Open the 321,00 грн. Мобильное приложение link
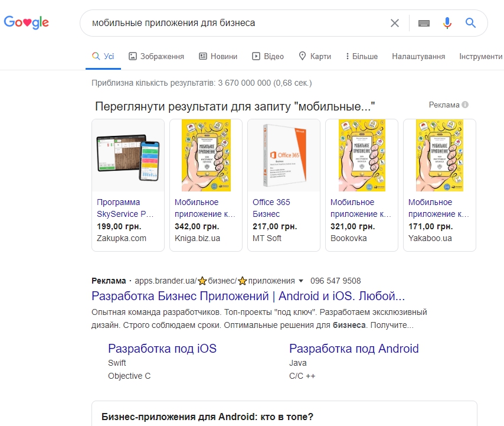Screen dimensions: 504x426 361,208
